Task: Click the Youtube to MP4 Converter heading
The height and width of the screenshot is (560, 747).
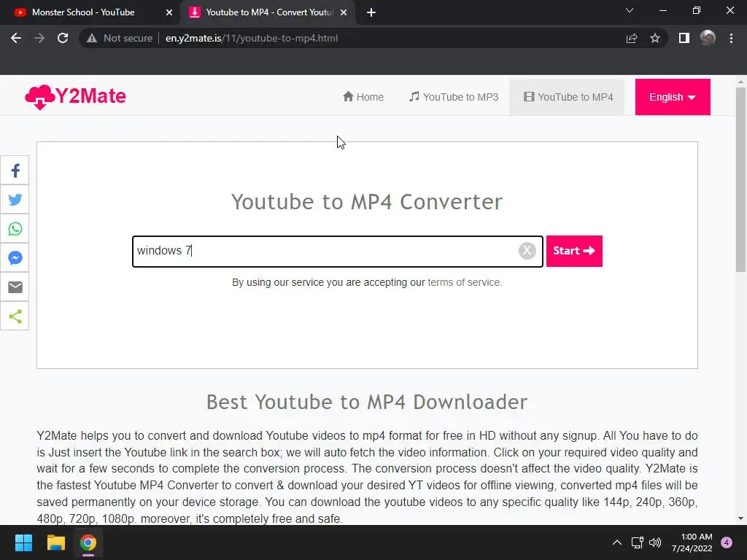Action: (x=367, y=202)
